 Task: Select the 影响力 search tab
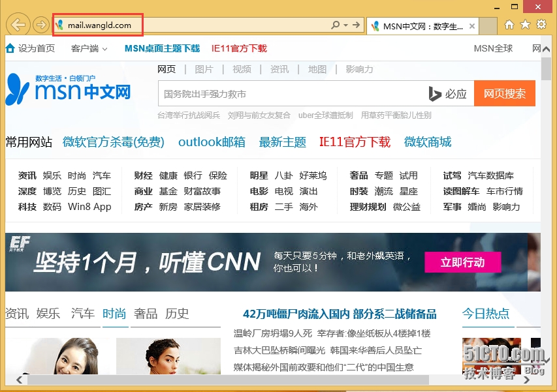click(359, 69)
